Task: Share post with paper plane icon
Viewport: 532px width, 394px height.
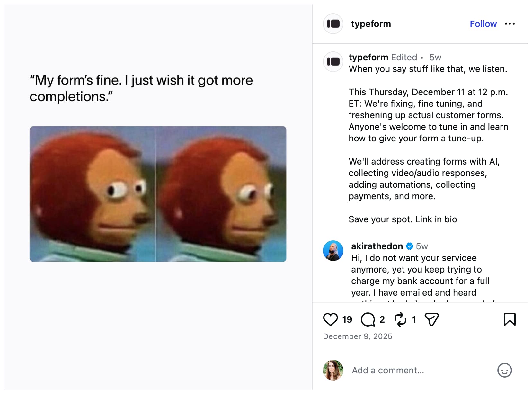Action: click(x=431, y=319)
